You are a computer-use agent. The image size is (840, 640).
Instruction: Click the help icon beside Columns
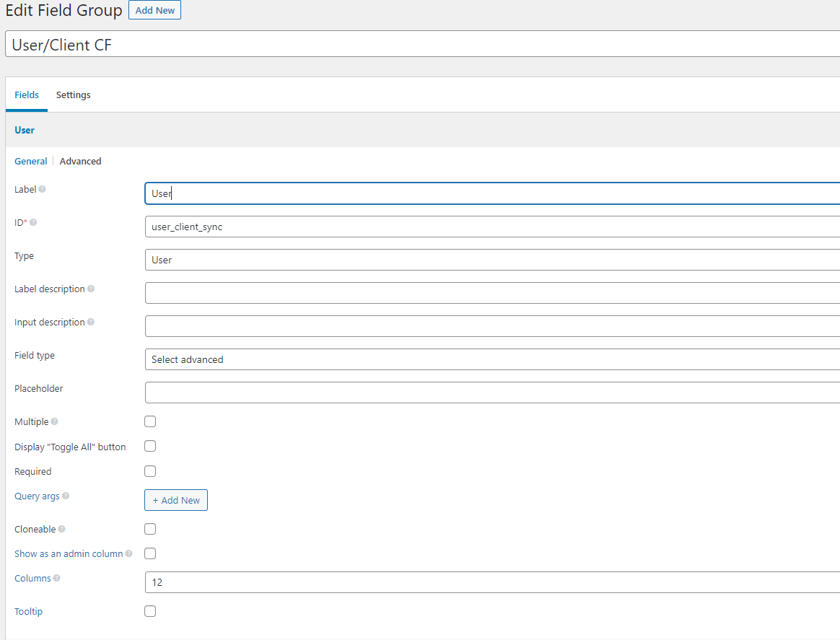(56, 577)
